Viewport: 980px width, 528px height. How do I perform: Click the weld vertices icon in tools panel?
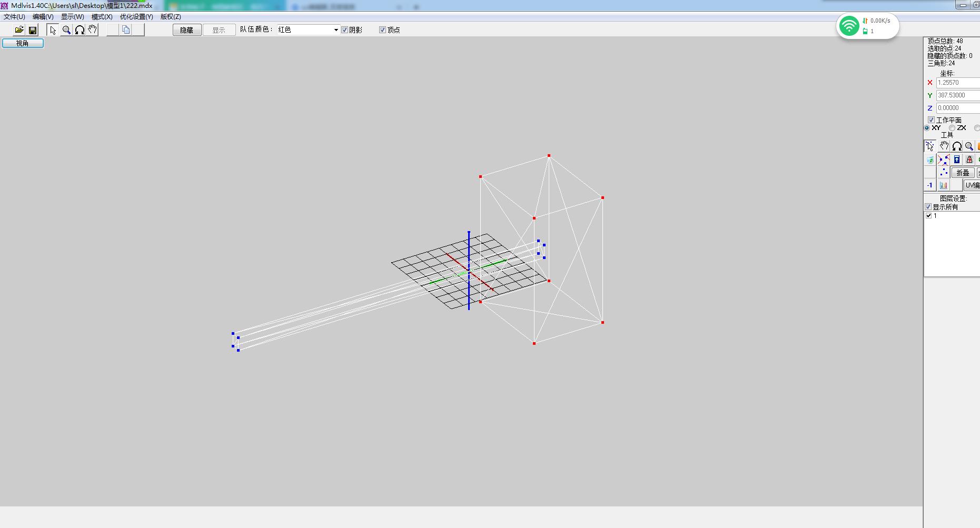[943, 160]
